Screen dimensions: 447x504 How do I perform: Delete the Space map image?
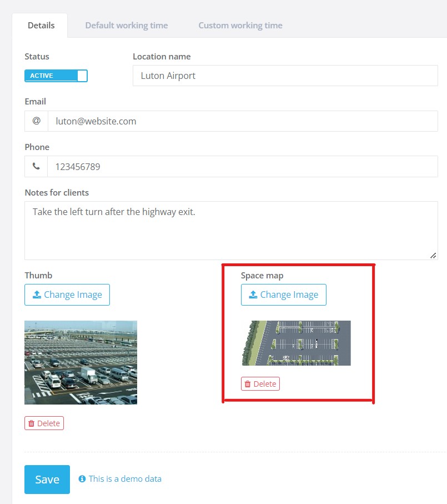260,384
